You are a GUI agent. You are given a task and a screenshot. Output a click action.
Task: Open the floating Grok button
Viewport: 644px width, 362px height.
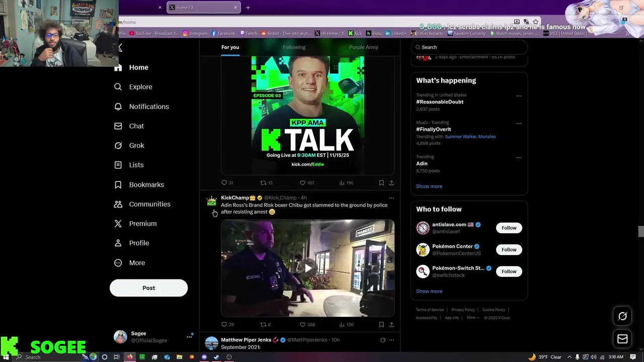click(622, 316)
